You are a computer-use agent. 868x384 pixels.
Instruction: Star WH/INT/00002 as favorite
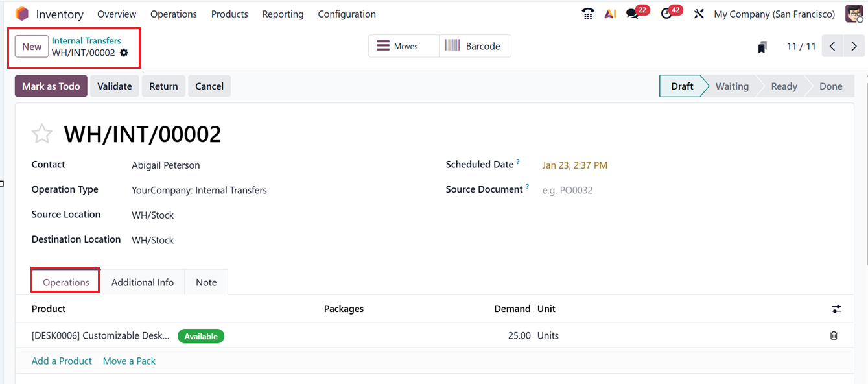point(41,133)
